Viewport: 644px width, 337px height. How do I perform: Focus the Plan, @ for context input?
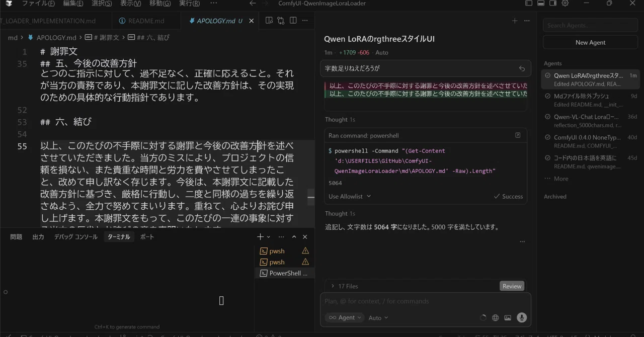[x=425, y=301]
